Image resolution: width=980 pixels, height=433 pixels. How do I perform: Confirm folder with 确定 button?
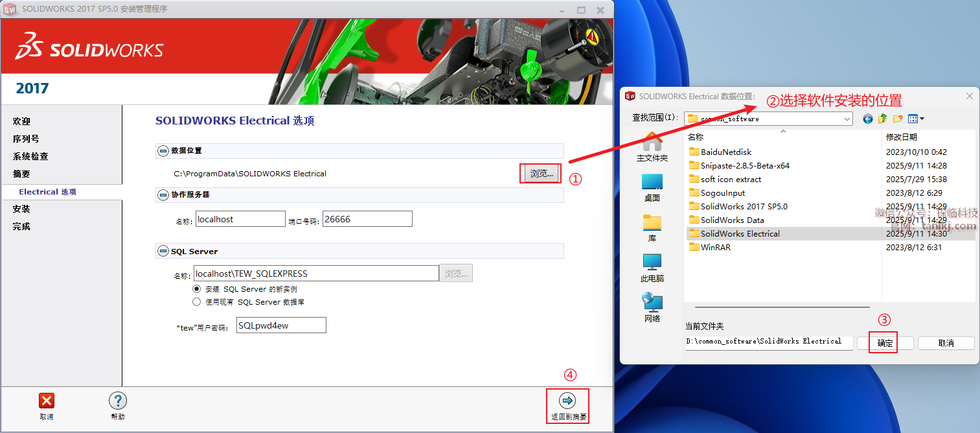[884, 343]
